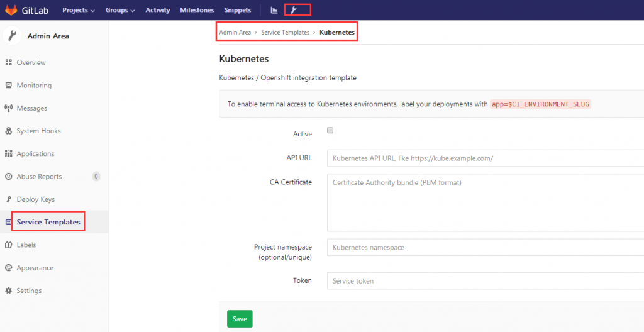Click the Settings gear icon in sidebar
This screenshot has width=644, height=332.
pyautogui.click(x=8, y=290)
